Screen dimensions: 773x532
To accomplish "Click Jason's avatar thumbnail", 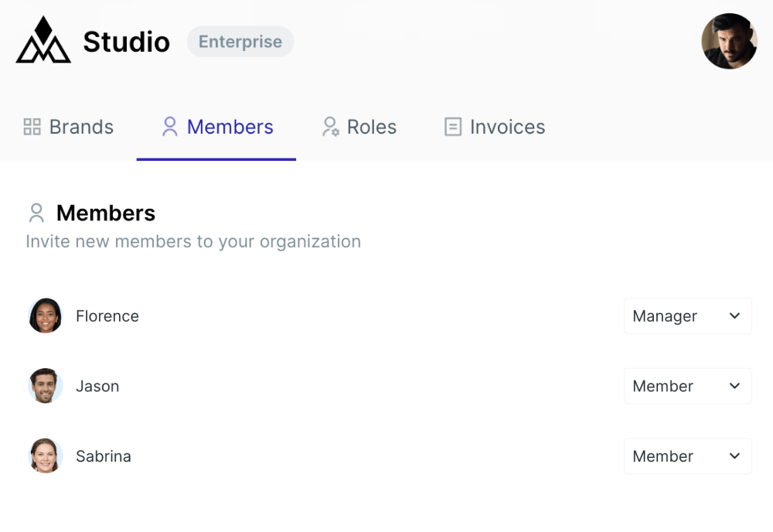I will 45,386.
